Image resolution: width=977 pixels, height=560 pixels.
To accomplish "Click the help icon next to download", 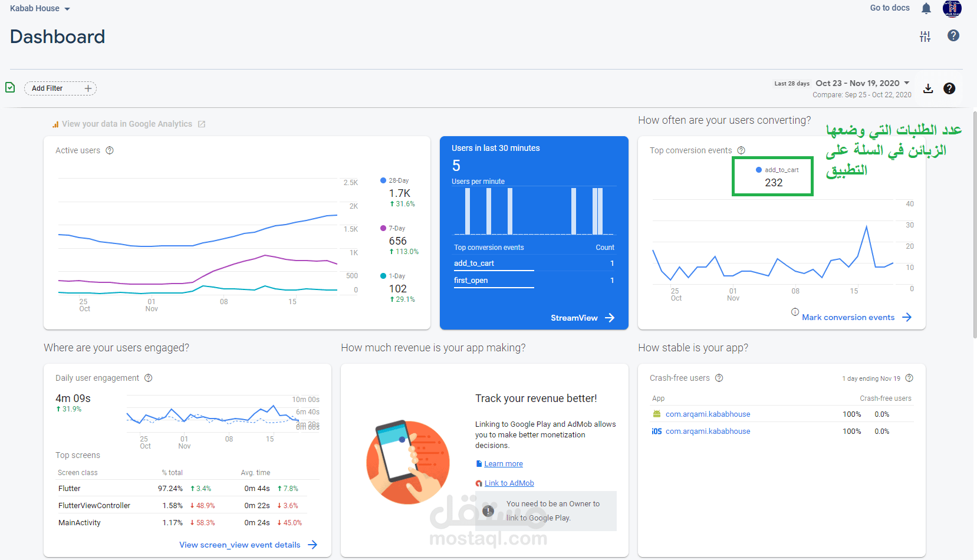I will coord(949,88).
